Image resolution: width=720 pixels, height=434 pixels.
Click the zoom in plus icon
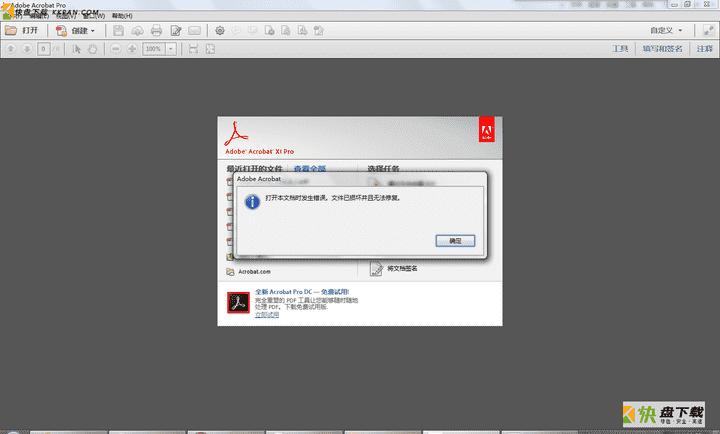[x=132, y=49]
